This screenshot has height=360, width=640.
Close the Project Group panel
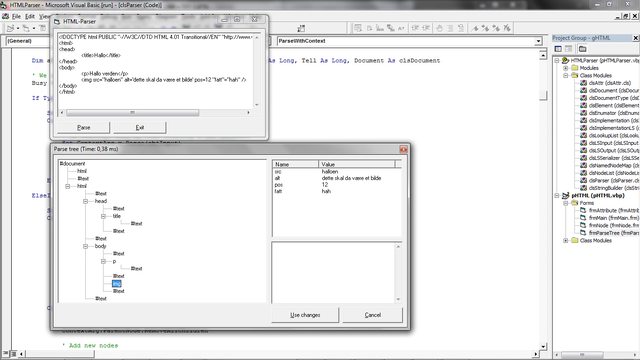coord(636,38)
